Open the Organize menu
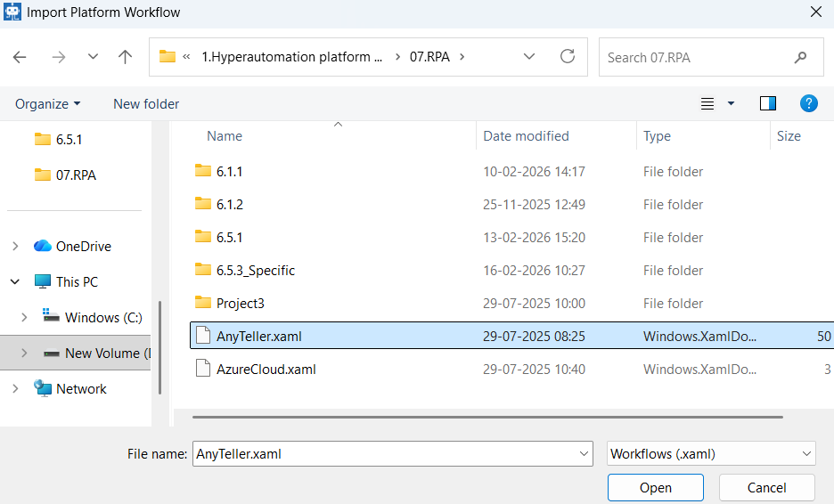 [47, 103]
